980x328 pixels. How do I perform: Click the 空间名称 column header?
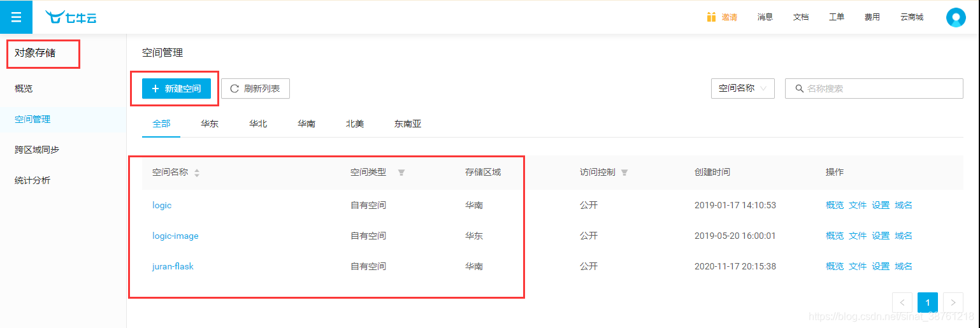point(170,172)
